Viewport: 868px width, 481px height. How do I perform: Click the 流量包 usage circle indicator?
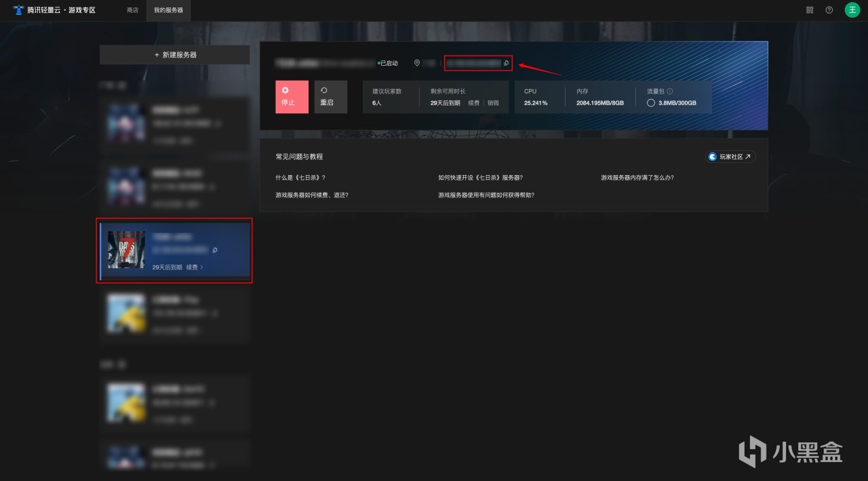point(651,103)
